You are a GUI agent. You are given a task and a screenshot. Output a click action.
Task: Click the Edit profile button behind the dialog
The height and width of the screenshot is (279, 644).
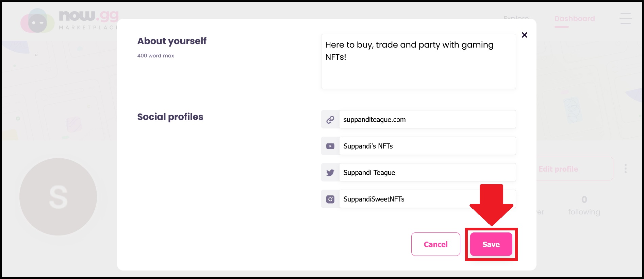[575, 169]
